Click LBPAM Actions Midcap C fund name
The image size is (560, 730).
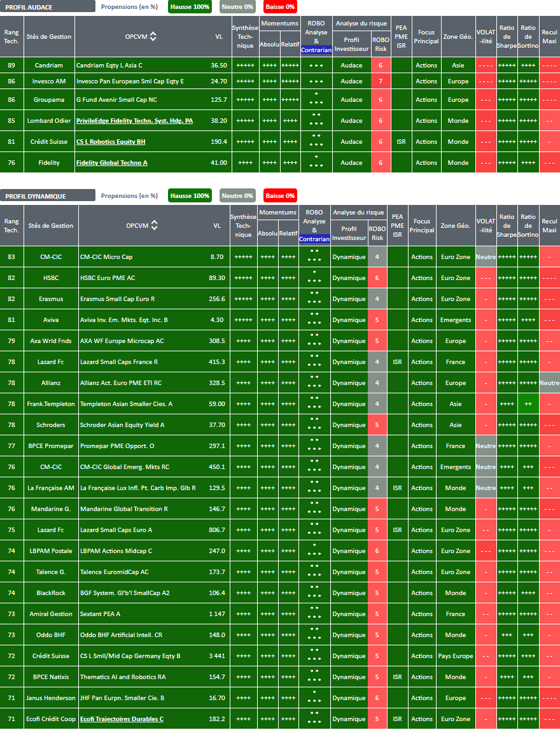coord(116,551)
